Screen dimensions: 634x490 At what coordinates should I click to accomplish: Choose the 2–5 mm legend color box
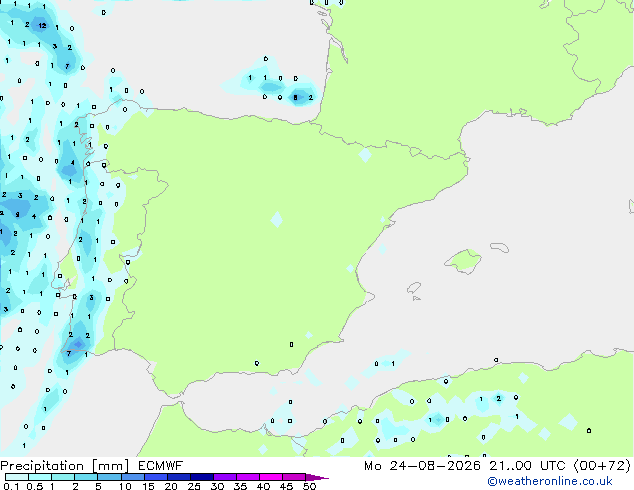pos(86,477)
